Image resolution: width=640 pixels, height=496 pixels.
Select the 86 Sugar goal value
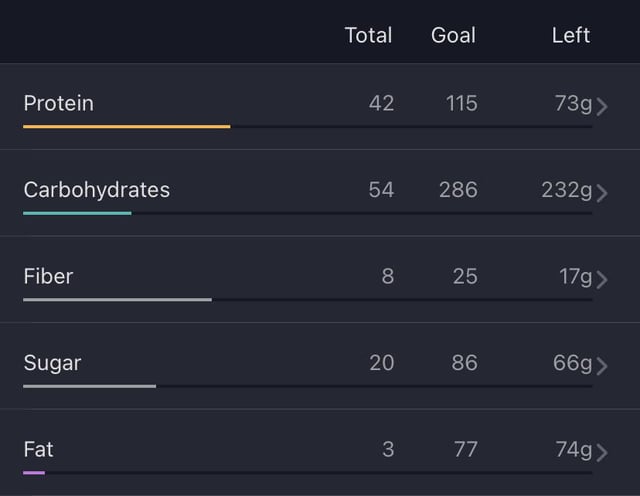click(464, 363)
